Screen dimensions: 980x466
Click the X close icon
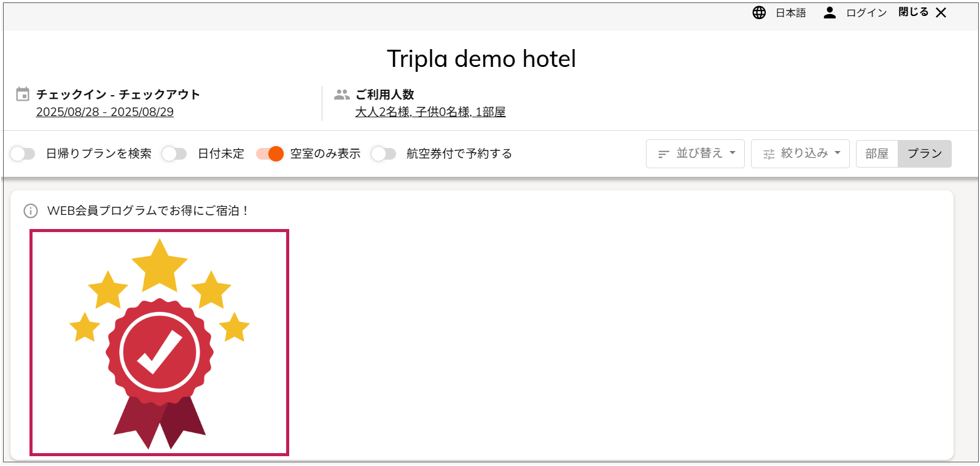point(941,13)
